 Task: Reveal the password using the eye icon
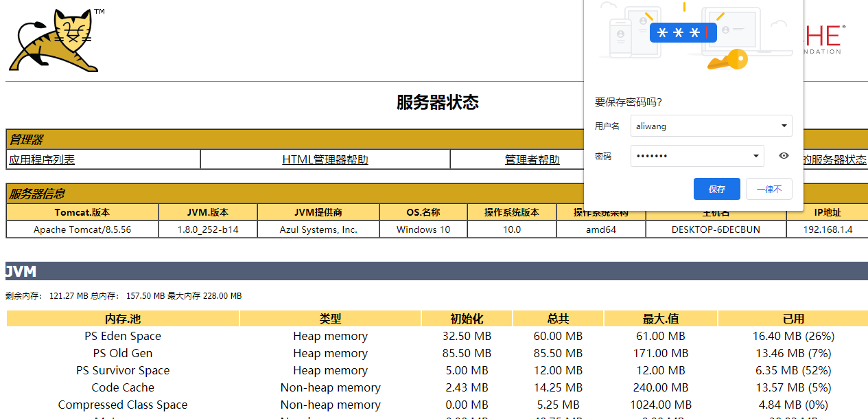(x=783, y=156)
